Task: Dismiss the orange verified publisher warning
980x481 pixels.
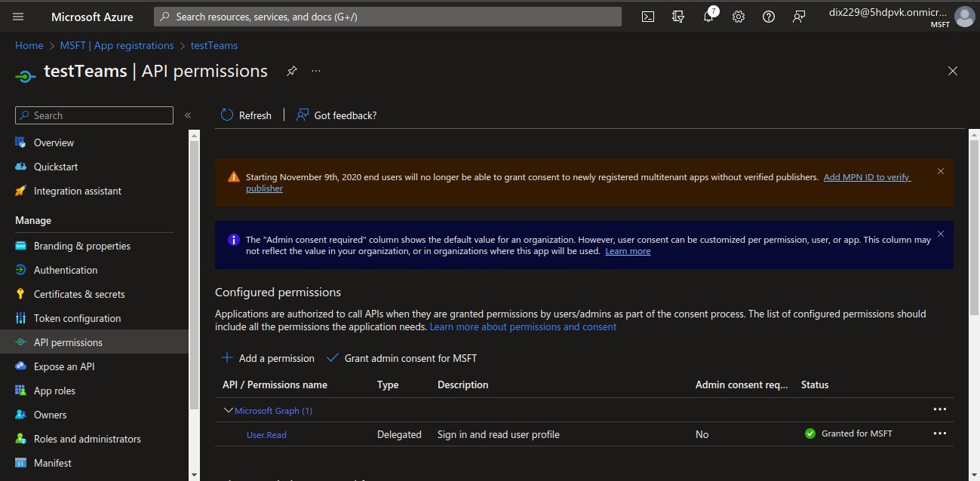Action: tap(941, 171)
